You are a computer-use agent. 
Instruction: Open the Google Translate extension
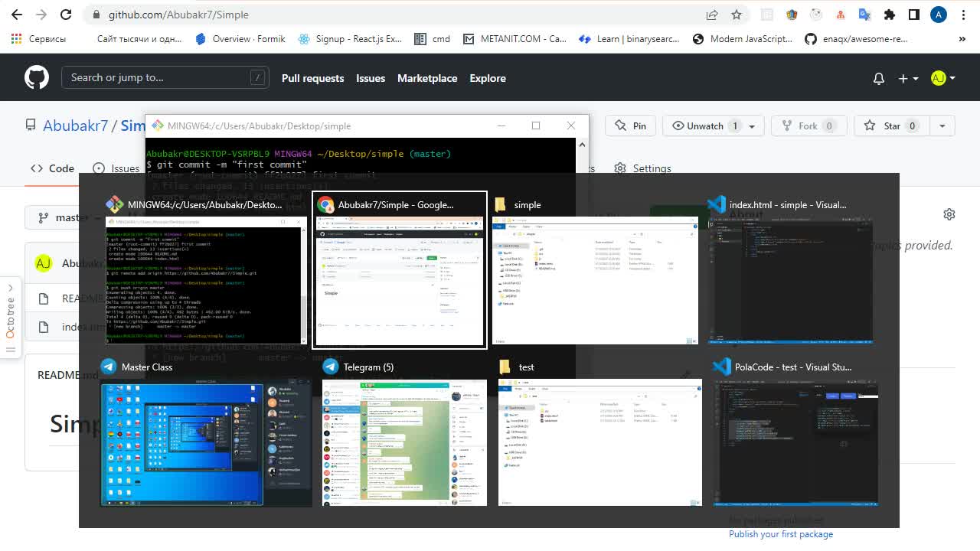pyautogui.click(x=864, y=15)
